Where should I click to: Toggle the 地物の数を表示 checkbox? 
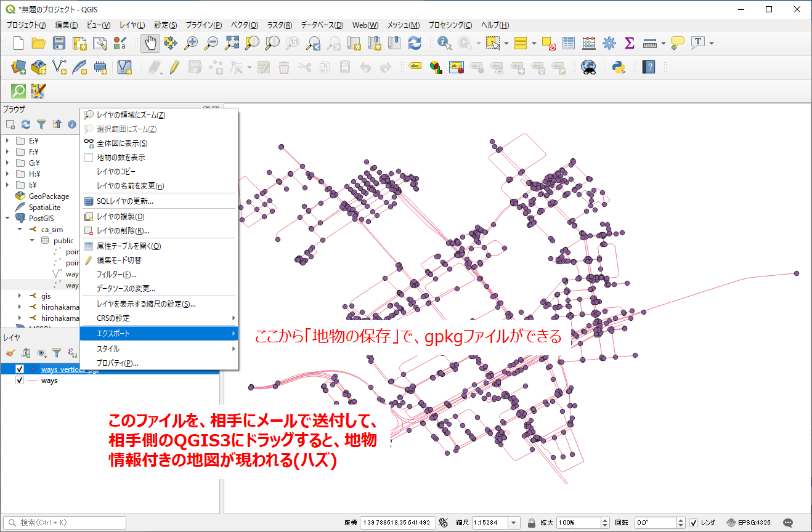coord(89,158)
